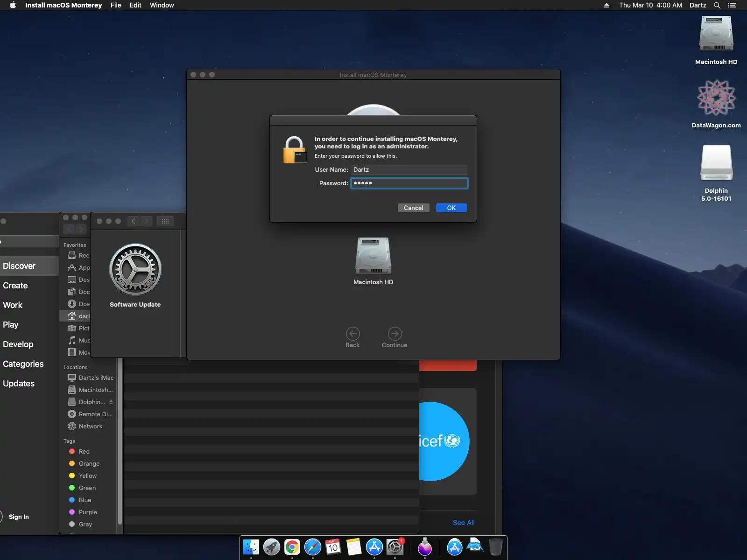Open System Preferences gear with badge in dock
Image resolution: width=747 pixels, height=560 pixels.
coord(395,547)
